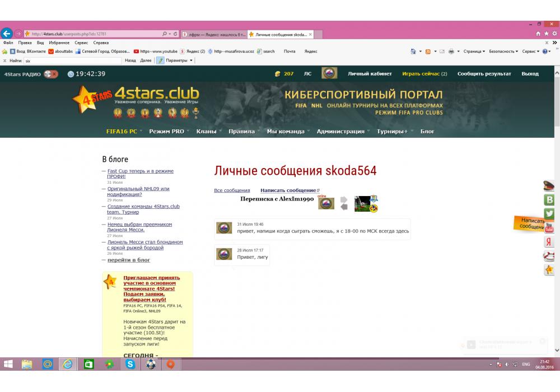
Task: Open the Турниры+ dropdown menu
Action: [392, 132]
